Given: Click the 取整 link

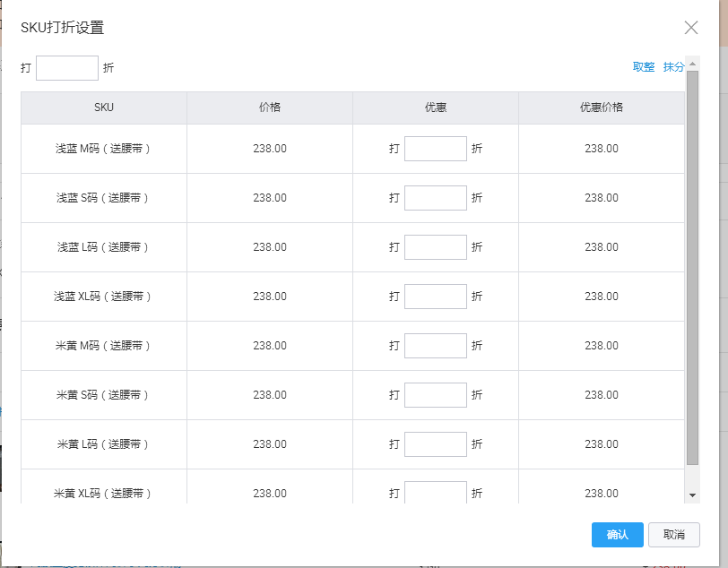Looking at the screenshot, I should 644,67.
